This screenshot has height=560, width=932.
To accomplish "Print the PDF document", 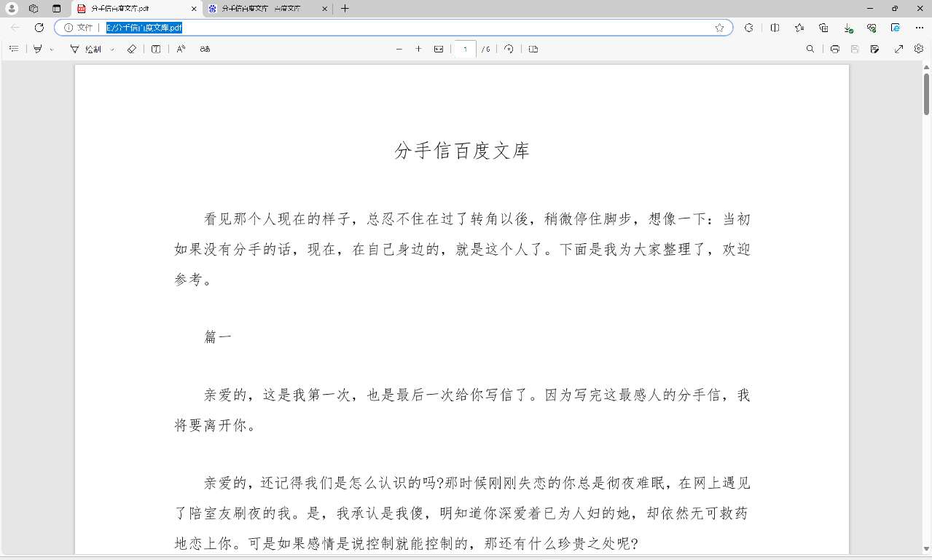I will coord(835,49).
